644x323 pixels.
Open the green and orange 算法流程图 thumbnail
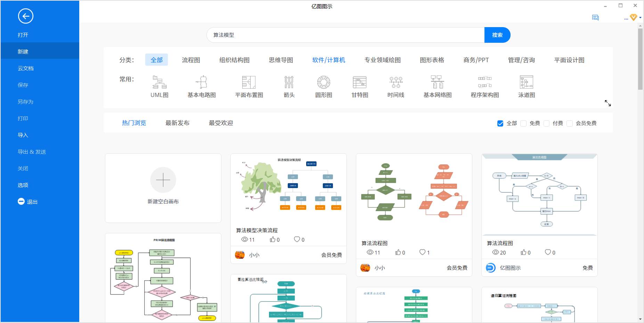point(414,195)
